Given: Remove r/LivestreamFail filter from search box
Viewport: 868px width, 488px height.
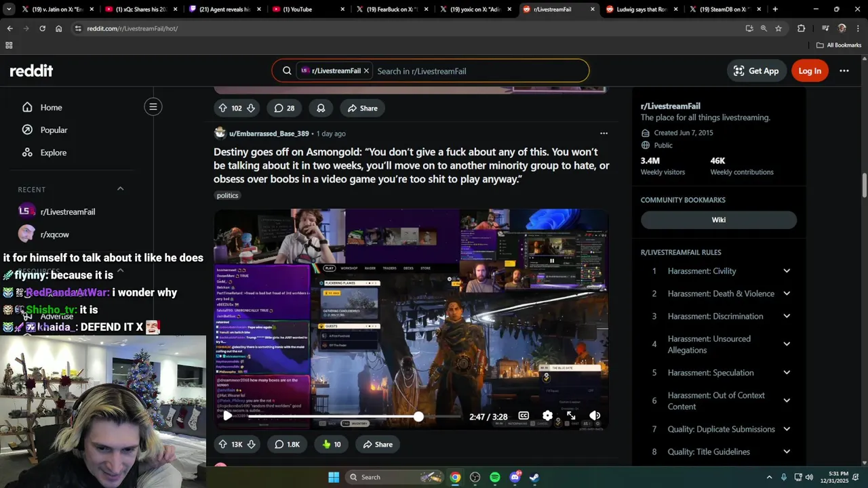Looking at the screenshot, I should point(366,70).
